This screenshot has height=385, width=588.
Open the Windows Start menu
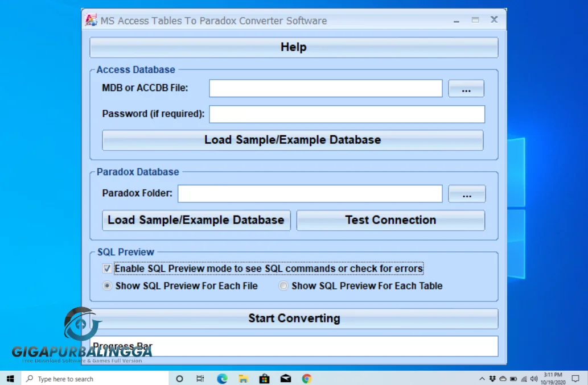pos(10,379)
